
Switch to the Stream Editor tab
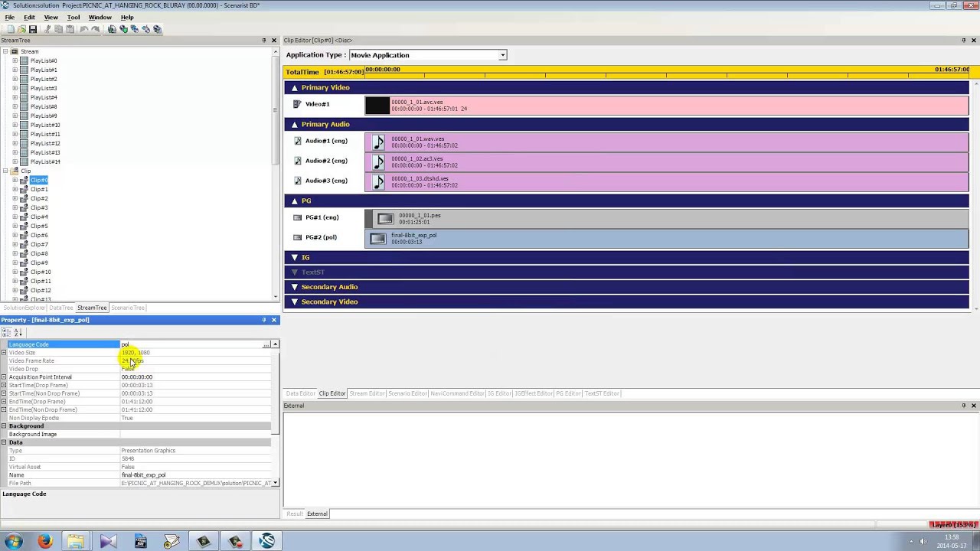coord(367,393)
